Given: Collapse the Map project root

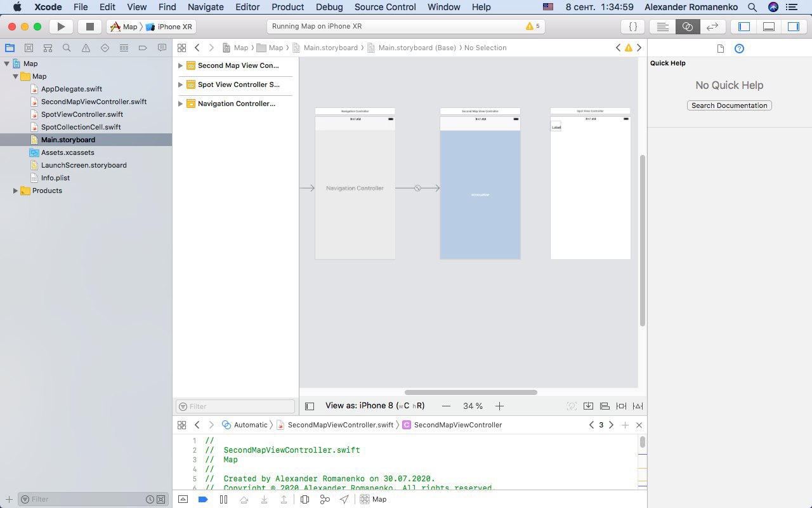Looking at the screenshot, I should (x=6, y=63).
